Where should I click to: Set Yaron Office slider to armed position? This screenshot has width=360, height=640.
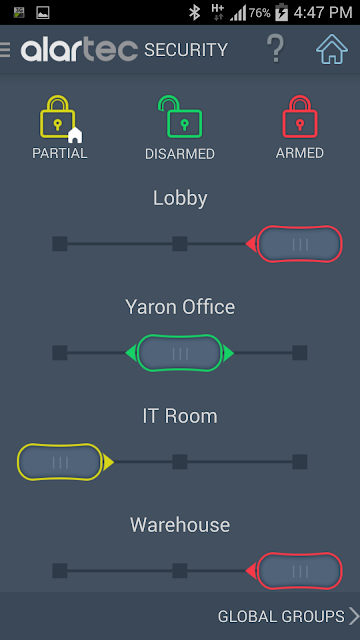pyautogui.click(x=300, y=353)
